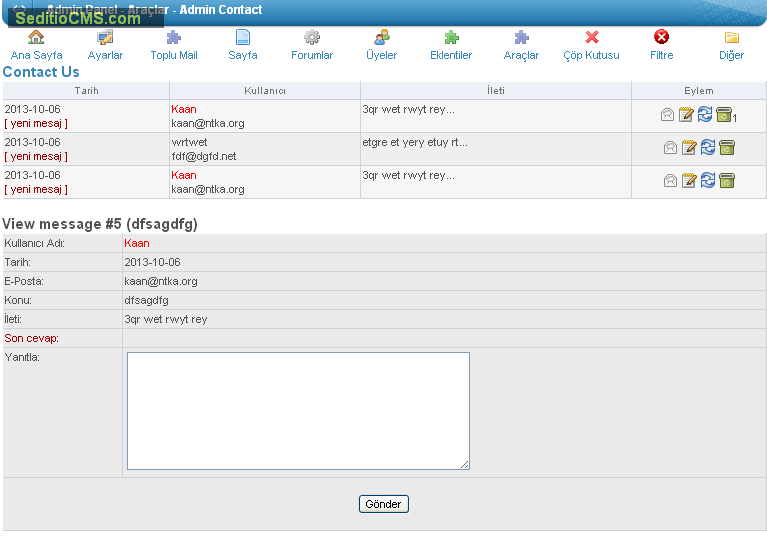Click the open envelope icon in wrtwet's row
This screenshot has width=767, height=536.
[x=671, y=148]
